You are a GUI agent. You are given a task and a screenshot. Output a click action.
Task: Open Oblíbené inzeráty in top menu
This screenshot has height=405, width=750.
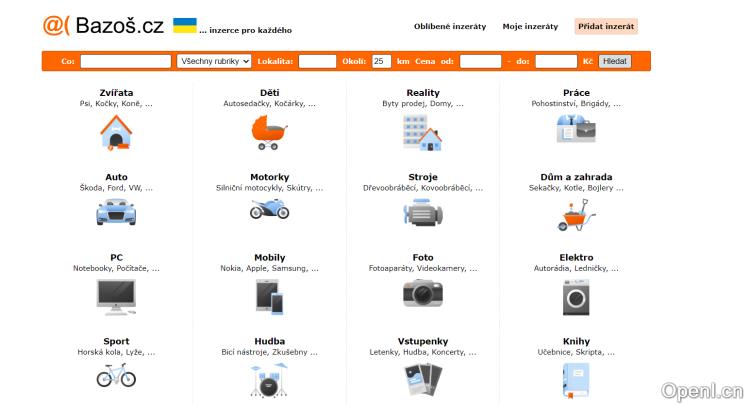[450, 27]
